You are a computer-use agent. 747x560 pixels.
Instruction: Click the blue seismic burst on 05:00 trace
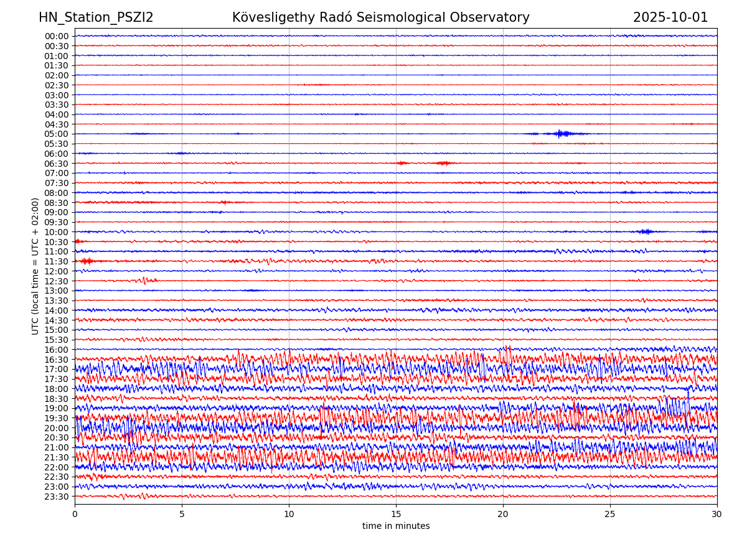560,133
